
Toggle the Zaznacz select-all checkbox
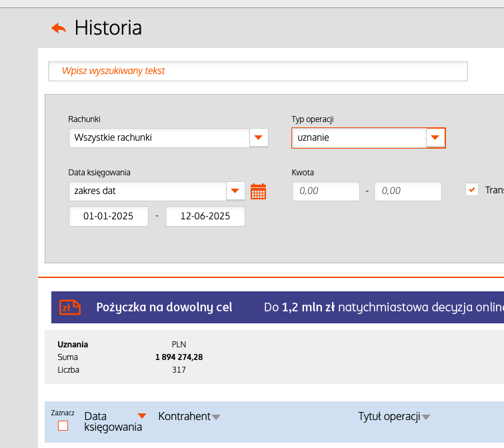[63, 426]
